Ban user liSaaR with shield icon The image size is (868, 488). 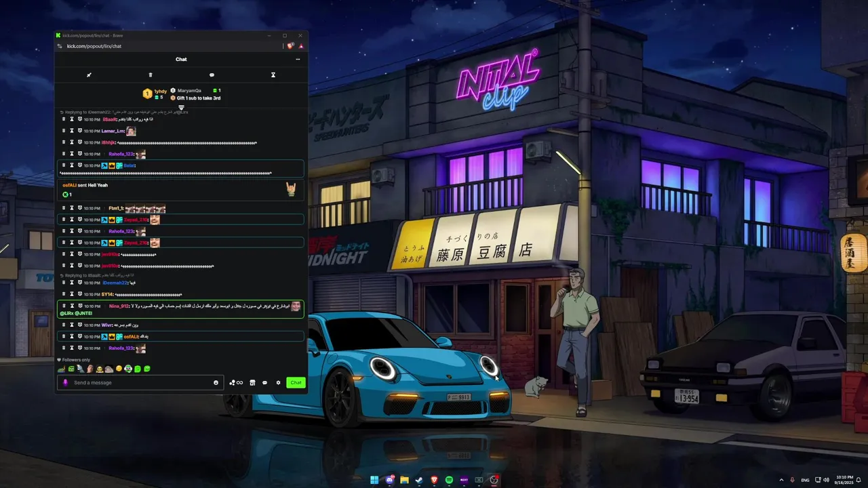pyautogui.click(x=79, y=119)
